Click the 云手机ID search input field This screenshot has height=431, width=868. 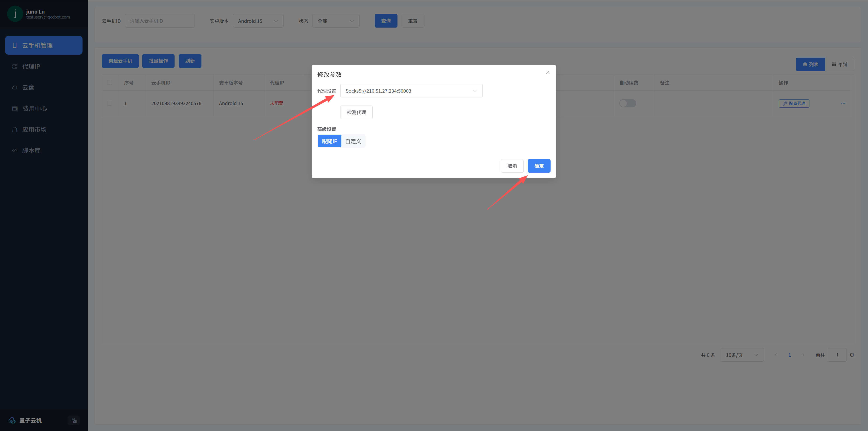click(x=159, y=21)
